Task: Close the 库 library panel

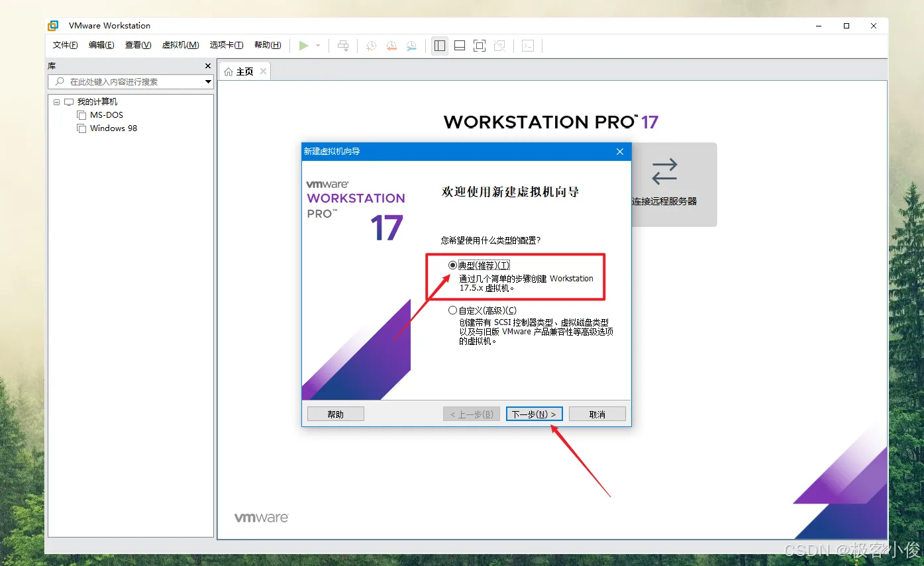Action: (x=208, y=66)
